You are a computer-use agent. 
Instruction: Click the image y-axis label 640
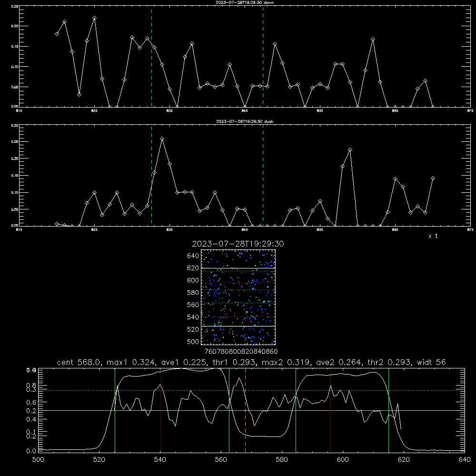coord(193,256)
